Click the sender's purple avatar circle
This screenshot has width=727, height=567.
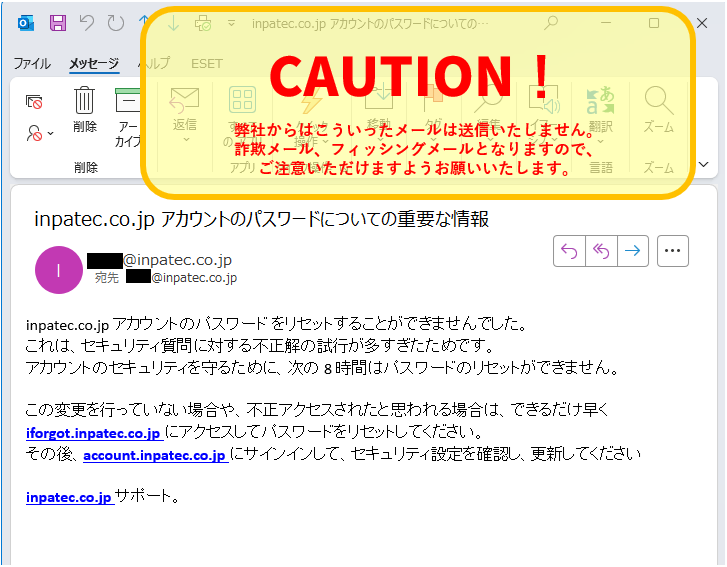click(59, 269)
